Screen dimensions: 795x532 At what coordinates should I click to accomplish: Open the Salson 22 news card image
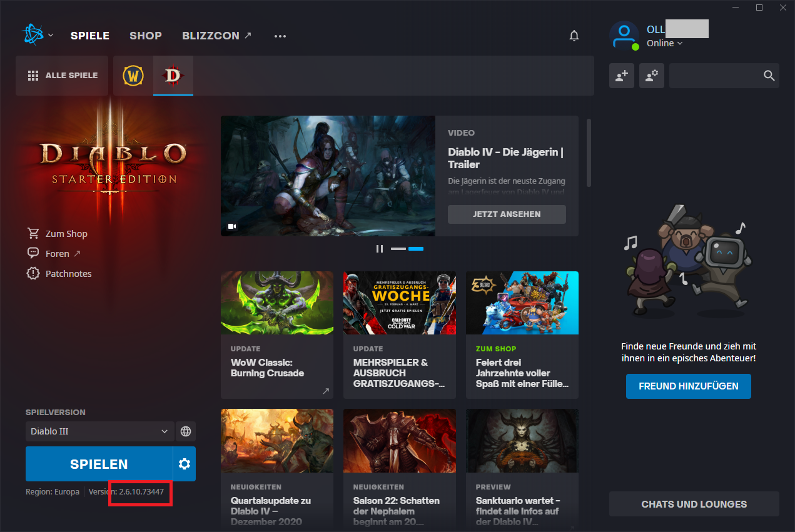click(x=400, y=441)
